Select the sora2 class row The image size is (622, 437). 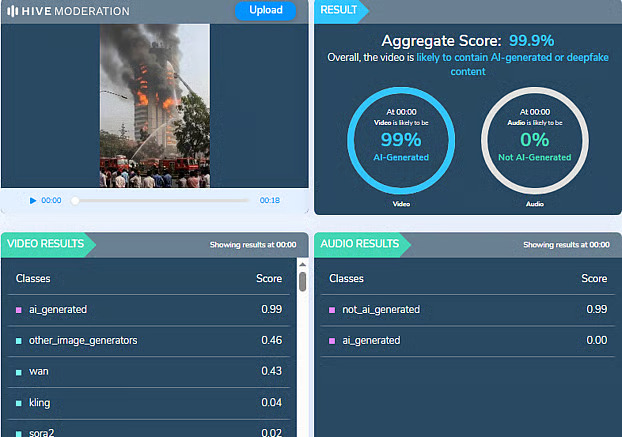pos(150,430)
